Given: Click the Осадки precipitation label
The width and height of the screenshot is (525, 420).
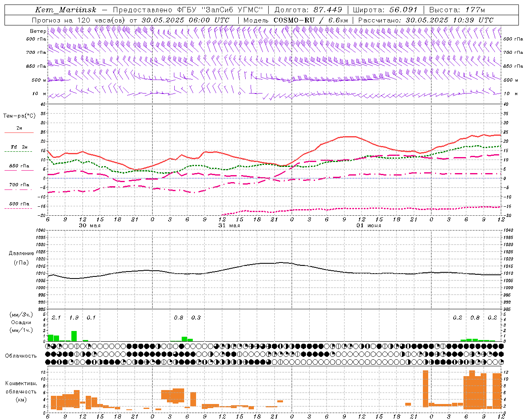Looking at the screenshot, I should click(x=21, y=322).
